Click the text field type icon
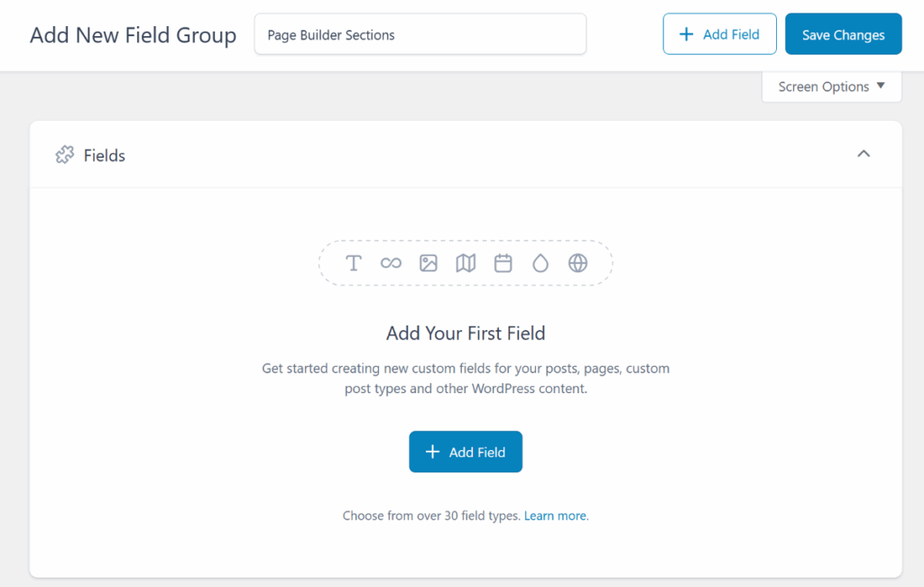Screen dimensions: 924x587 coord(354,263)
